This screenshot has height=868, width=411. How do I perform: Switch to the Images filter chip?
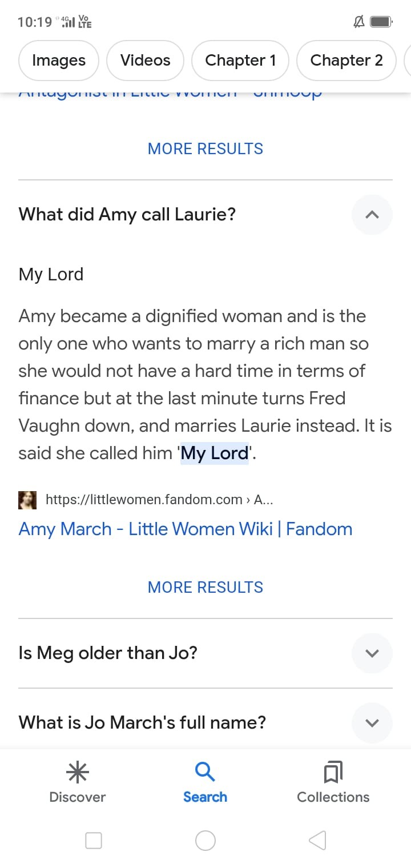(x=59, y=61)
